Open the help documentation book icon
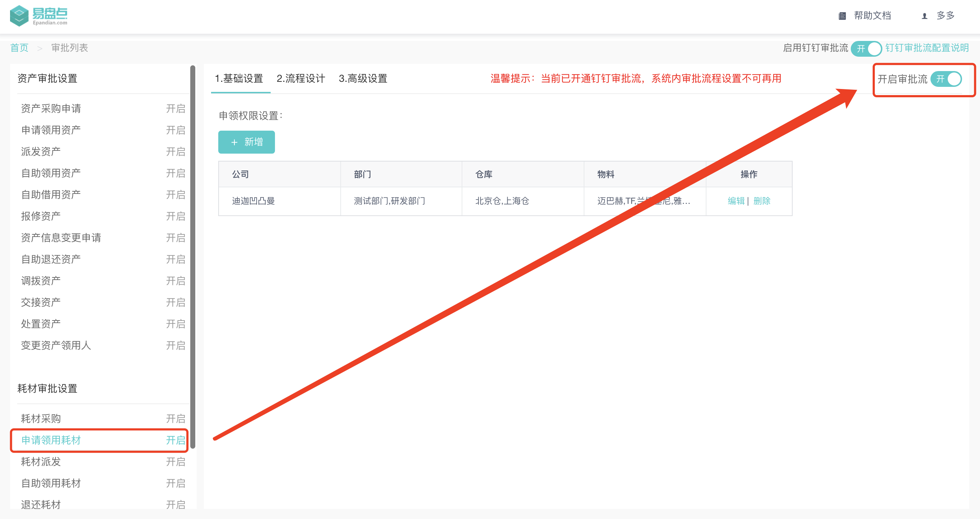The image size is (980, 519). pos(842,16)
